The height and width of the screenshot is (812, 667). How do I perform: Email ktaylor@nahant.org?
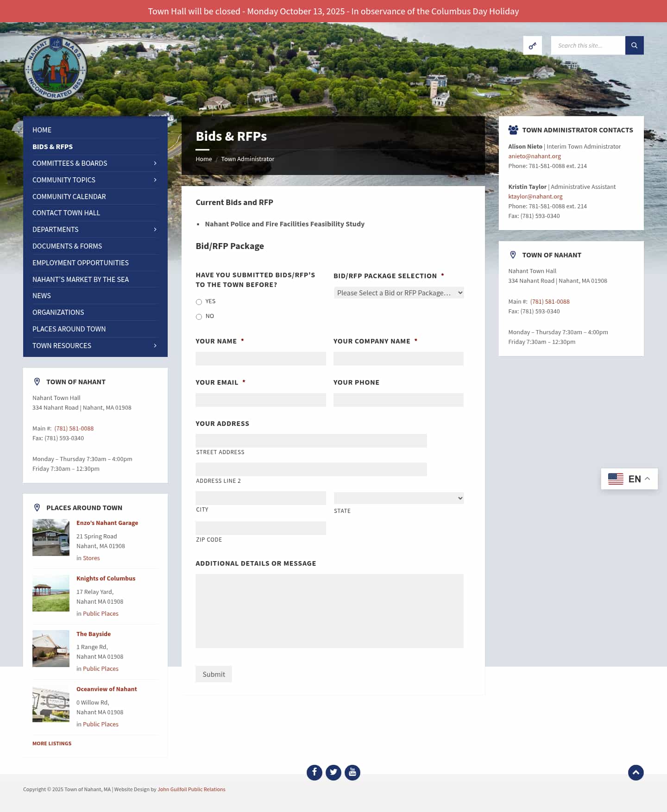(535, 197)
